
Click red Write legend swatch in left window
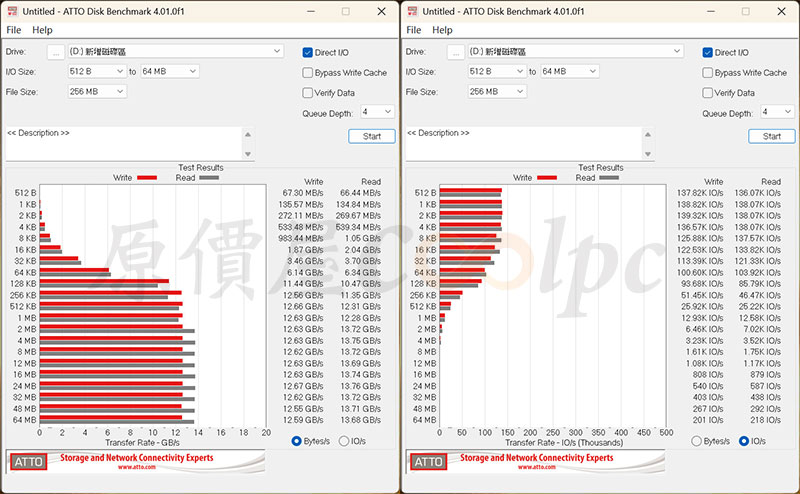(147, 178)
